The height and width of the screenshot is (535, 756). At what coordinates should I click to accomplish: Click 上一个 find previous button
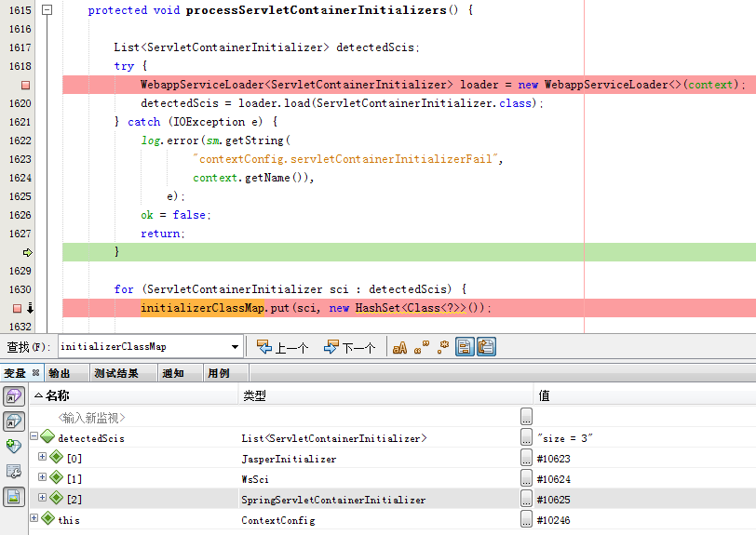282,347
